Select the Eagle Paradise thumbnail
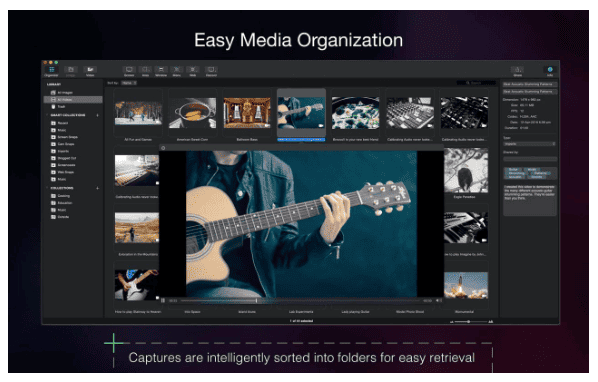 coord(466,170)
